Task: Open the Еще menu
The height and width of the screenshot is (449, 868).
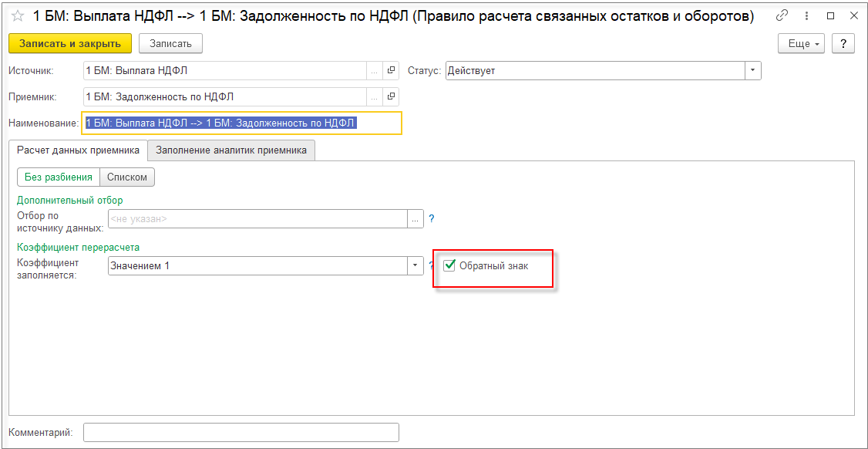Action: click(x=802, y=44)
